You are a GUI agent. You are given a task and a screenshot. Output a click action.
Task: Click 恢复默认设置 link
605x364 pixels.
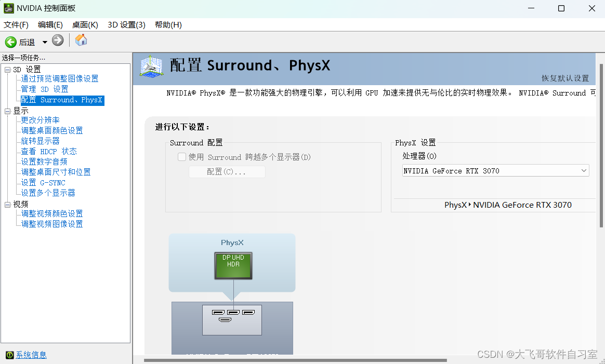click(565, 78)
